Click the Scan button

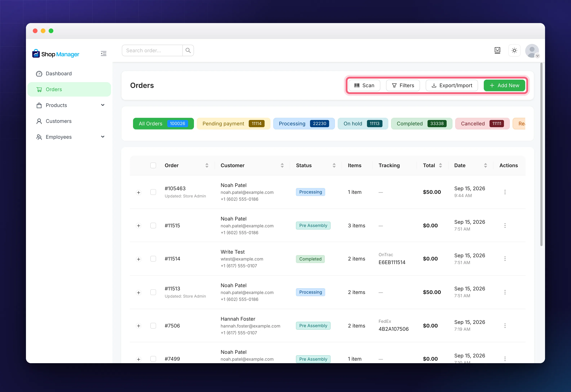point(364,85)
